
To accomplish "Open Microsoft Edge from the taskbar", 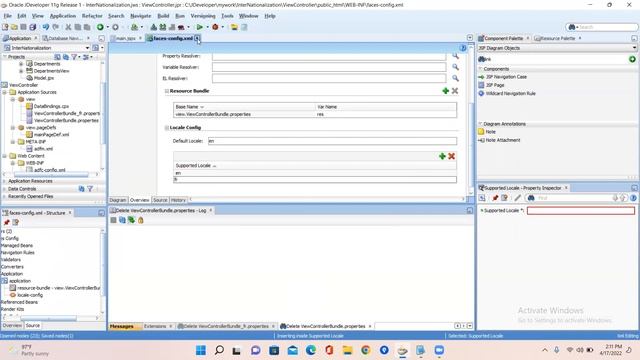I will [311, 350].
